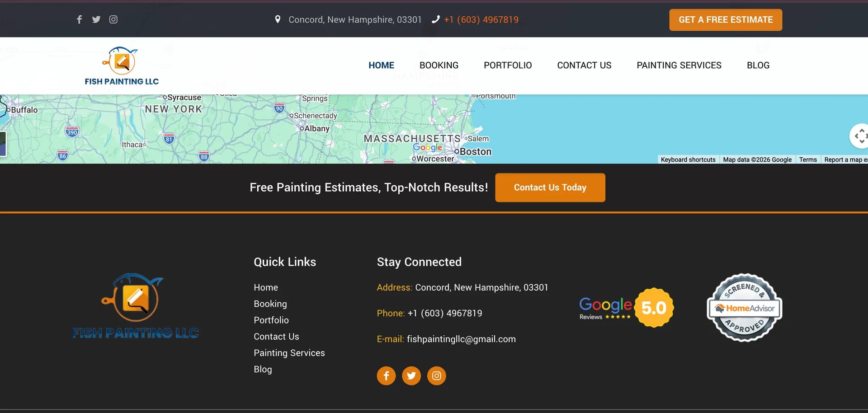Open the CONTACT US menu item
This screenshot has height=413, width=868.
click(x=584, y=66)
